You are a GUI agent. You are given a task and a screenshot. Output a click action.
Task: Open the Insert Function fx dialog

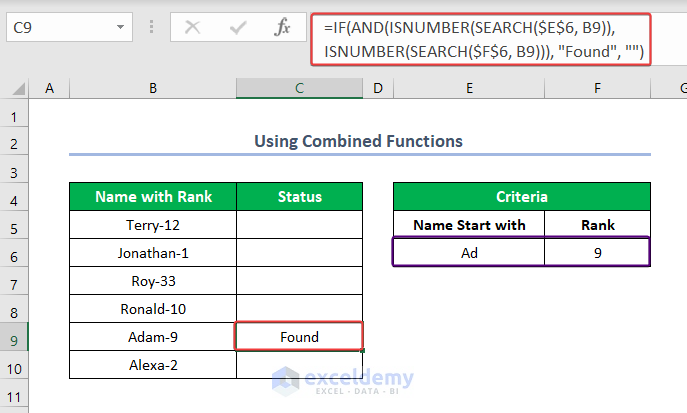click(282, 27)
